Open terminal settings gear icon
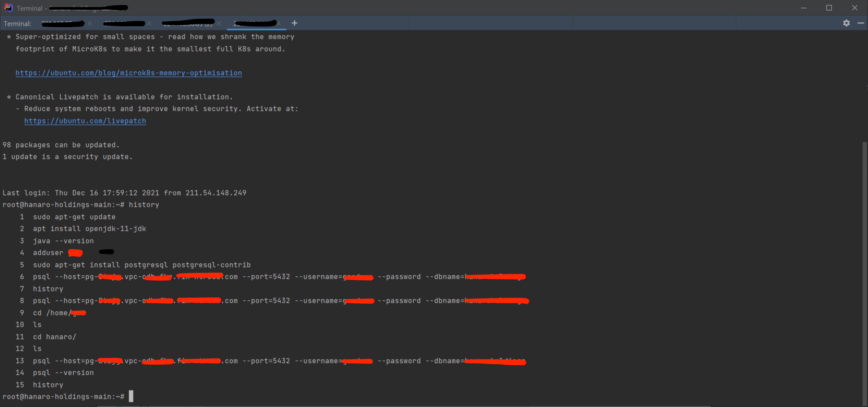Screen dimensions: 868x407 [846, 23]
